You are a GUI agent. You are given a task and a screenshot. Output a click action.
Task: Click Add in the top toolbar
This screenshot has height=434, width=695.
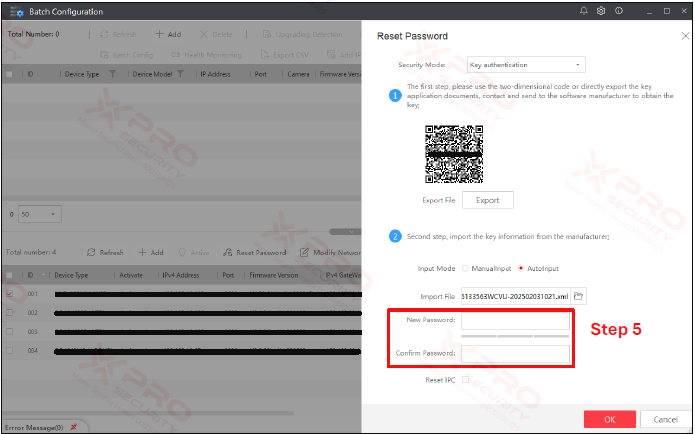coord(168,34)
